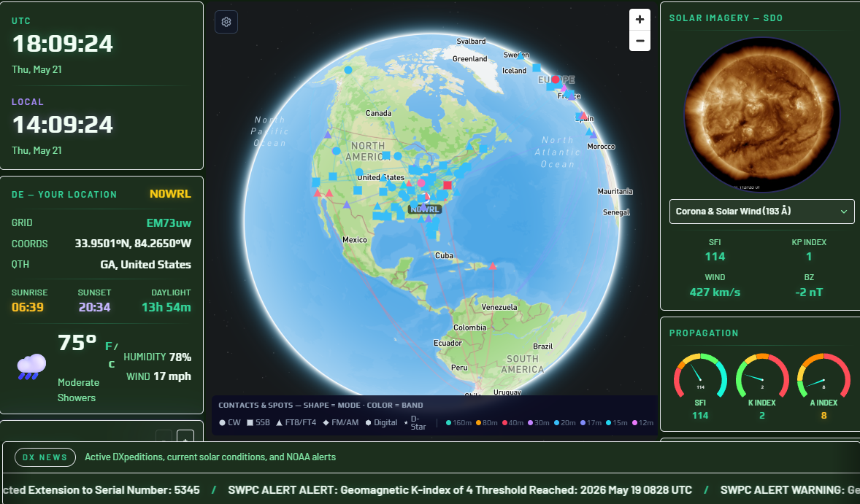
Task: Click the 30m band color dot
Action: (530, 423)
